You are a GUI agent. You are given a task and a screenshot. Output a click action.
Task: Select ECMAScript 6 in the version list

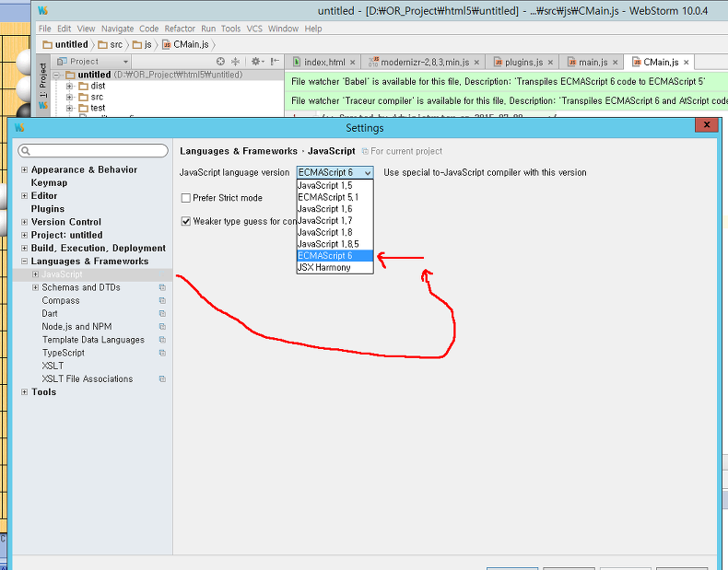click(335, 256)
